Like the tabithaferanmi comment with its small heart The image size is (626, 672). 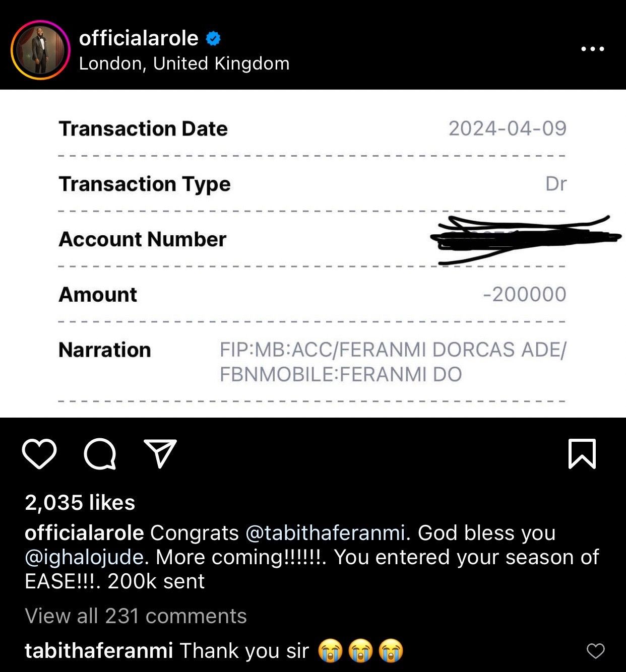595,651
